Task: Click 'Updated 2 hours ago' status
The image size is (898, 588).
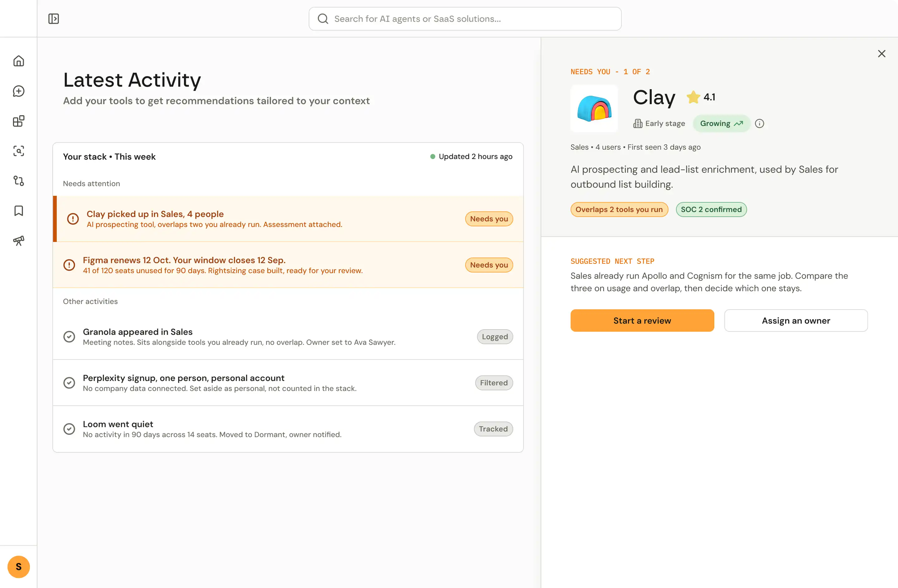Action: coord(471,157)
